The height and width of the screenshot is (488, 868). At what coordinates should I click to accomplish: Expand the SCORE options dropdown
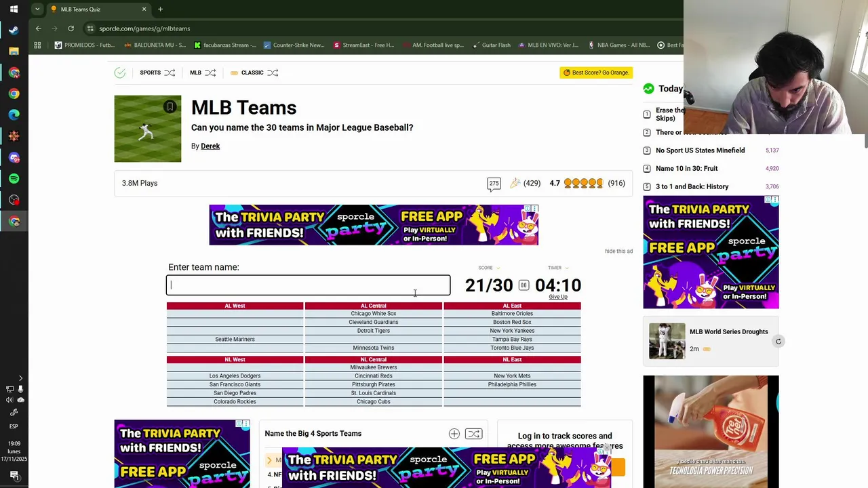[x=498, y=268]
